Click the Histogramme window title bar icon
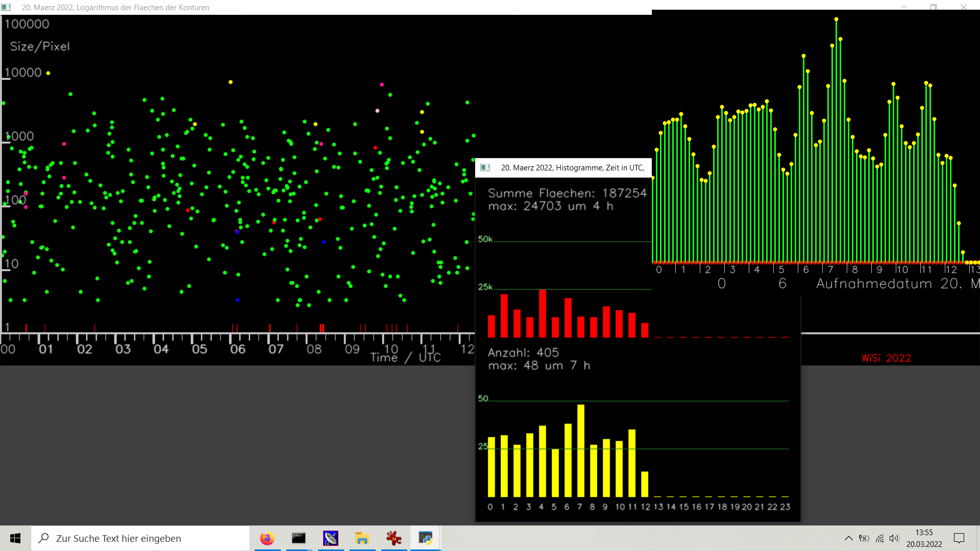Image resolution: width=980 pixels, height=551 pixels. [485, 167]
